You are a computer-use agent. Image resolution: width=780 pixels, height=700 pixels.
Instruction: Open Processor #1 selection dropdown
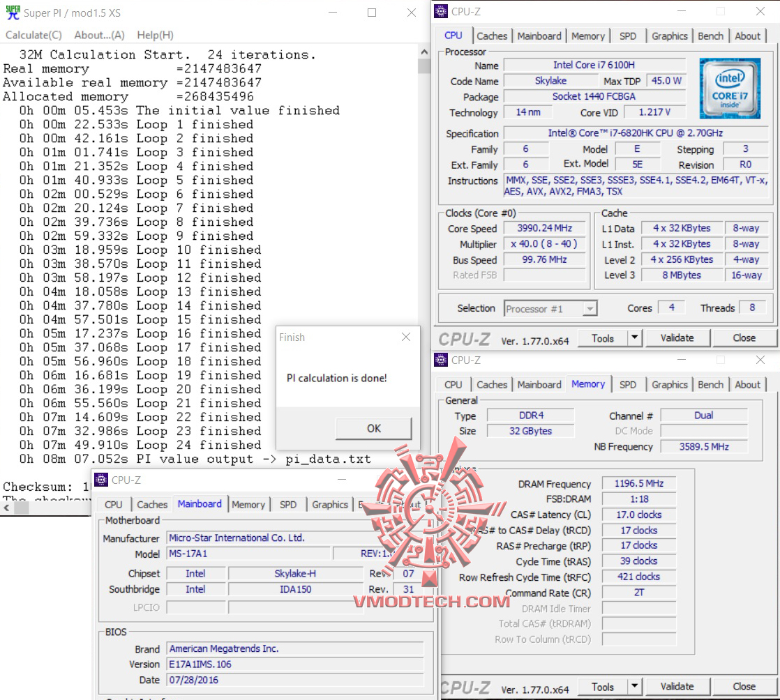tap(550, 309)
